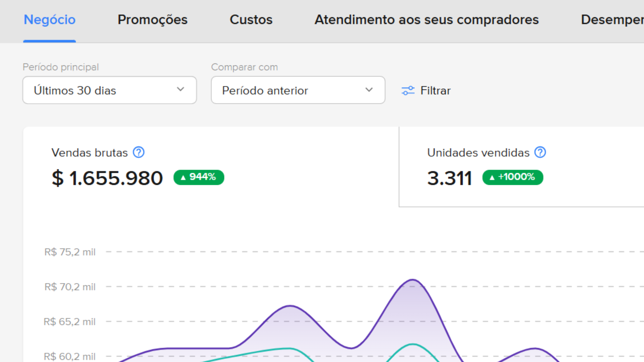Click the teal comparison line on chart
The image size is (644, 362).
413,345
